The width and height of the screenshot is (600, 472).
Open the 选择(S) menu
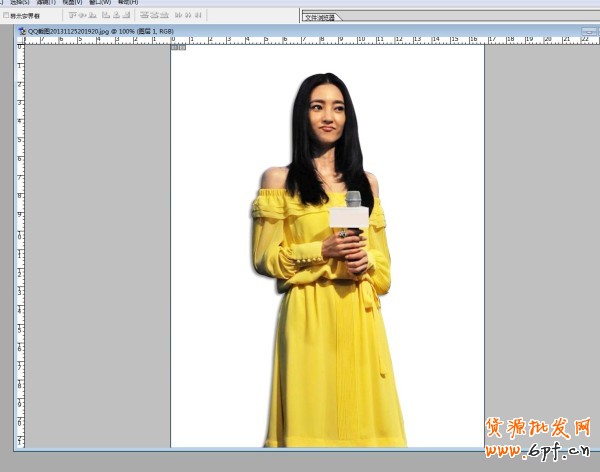(x=19, y=3)
